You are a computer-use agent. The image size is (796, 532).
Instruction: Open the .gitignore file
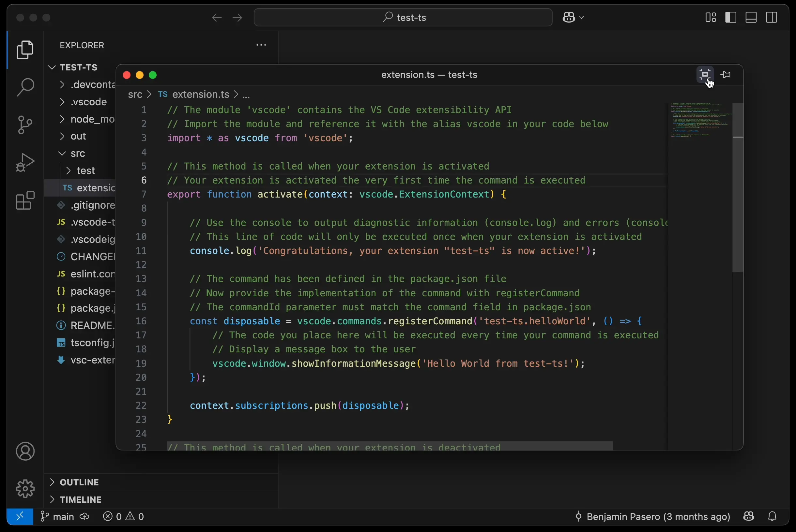pyautogui.click(x=80, y=205)
